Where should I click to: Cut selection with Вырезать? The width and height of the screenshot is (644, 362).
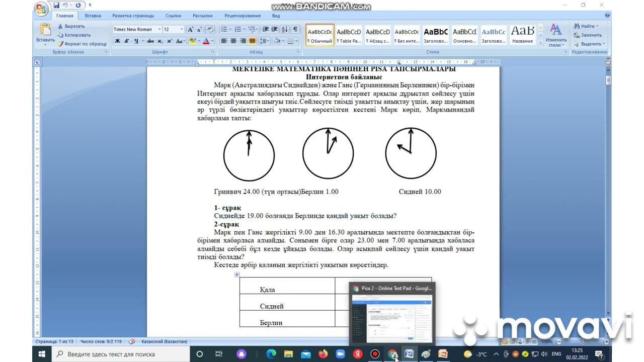pos(71,26)
